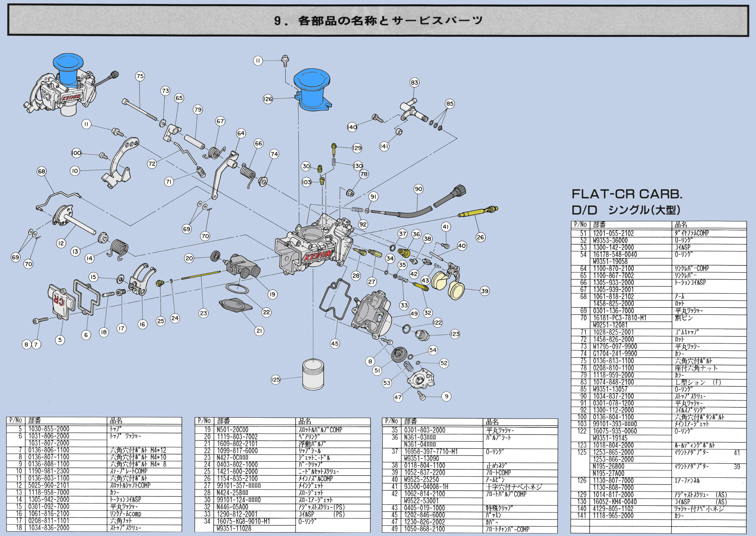Click the page title banner 各部品の名称とサービスパーツ

pos(378,20)
